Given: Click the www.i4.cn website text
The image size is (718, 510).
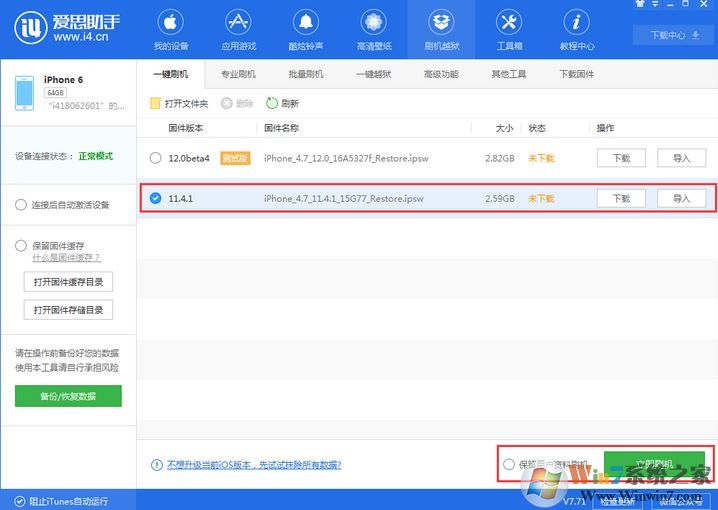Looking at the screenshot, I should [81, 37].
